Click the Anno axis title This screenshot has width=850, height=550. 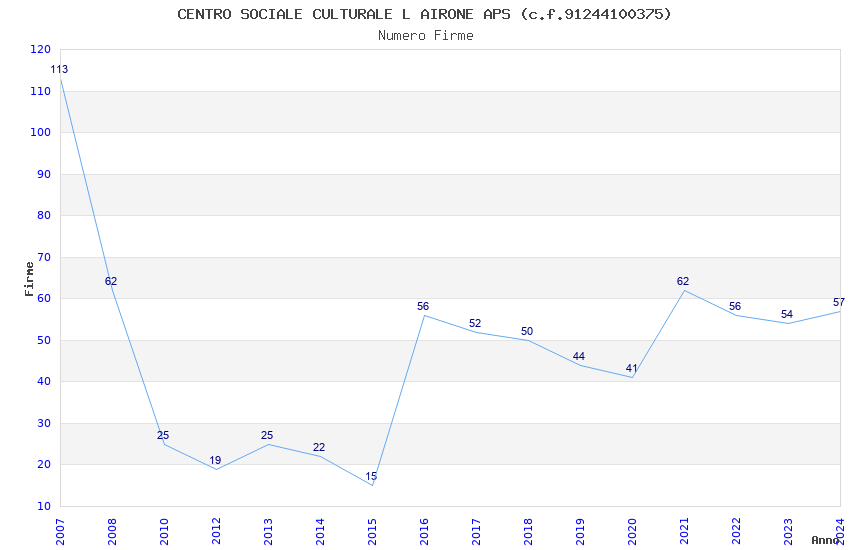tap(825, 540)
